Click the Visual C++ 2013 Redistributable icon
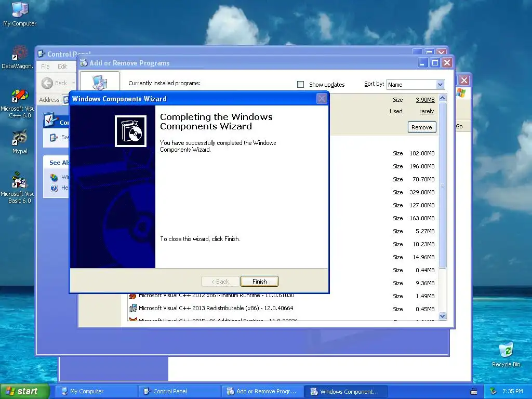532x399 pixels. [x=132, y=308]
